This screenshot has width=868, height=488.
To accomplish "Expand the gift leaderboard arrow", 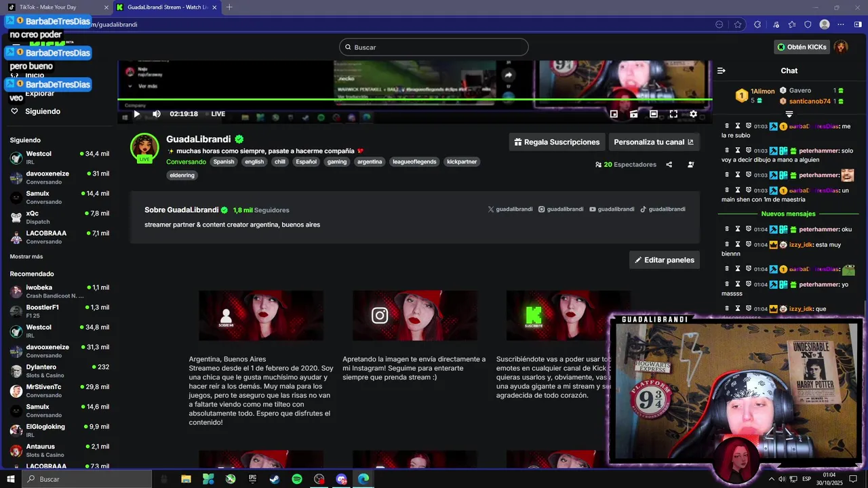I will tap(789, 114).
